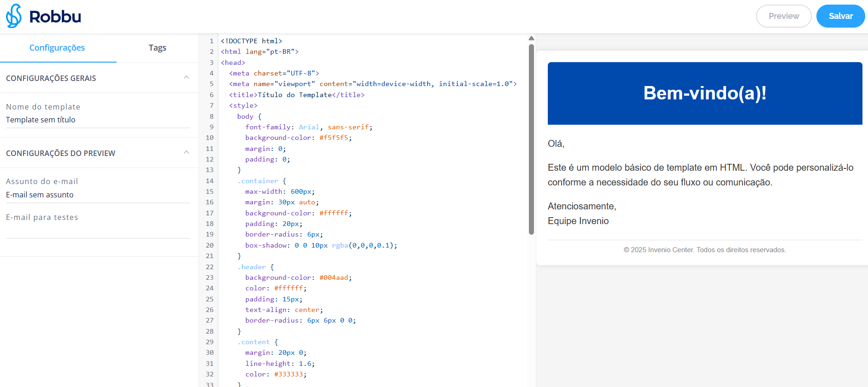Image resolution: width=868 pixels, height=387 pixels.
Task: Click line number 22 in editor gutter
Action: [210, 267]
